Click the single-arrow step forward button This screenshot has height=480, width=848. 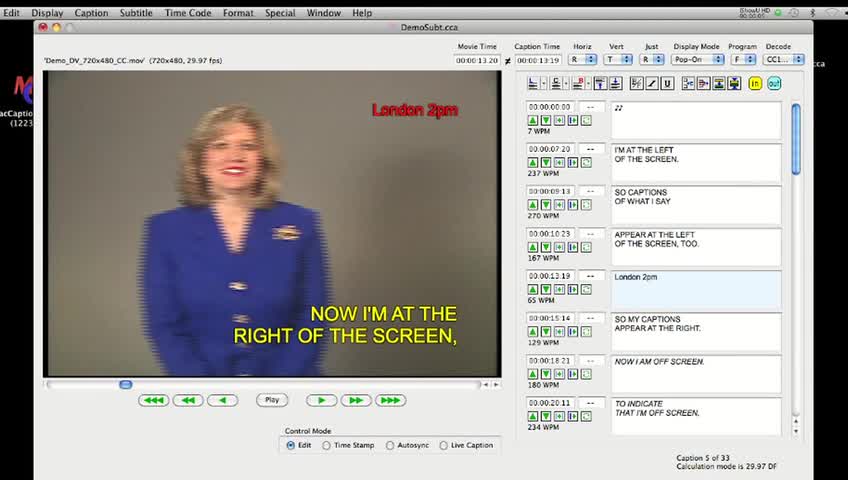click(321, 401)
